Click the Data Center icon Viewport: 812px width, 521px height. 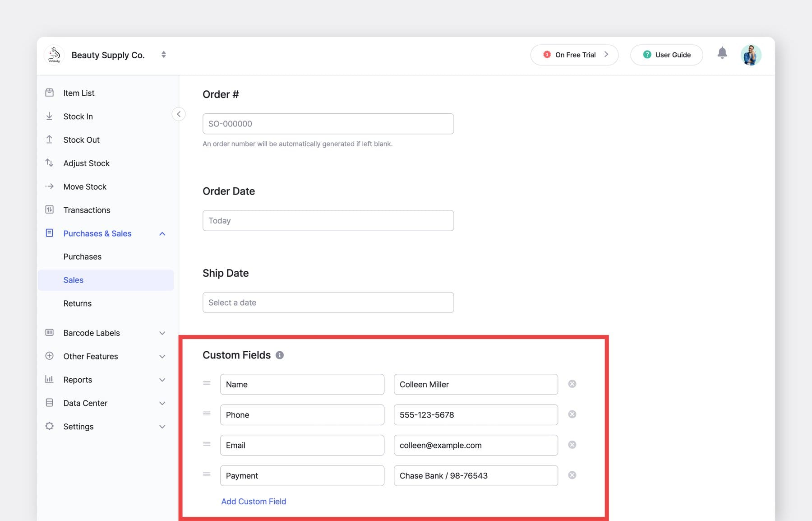(50, 403)
